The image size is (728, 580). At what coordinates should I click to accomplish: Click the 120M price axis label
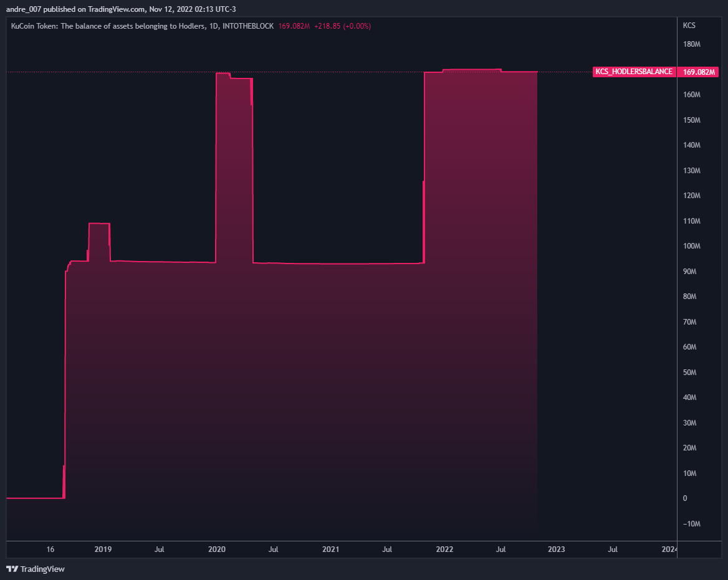691,196
